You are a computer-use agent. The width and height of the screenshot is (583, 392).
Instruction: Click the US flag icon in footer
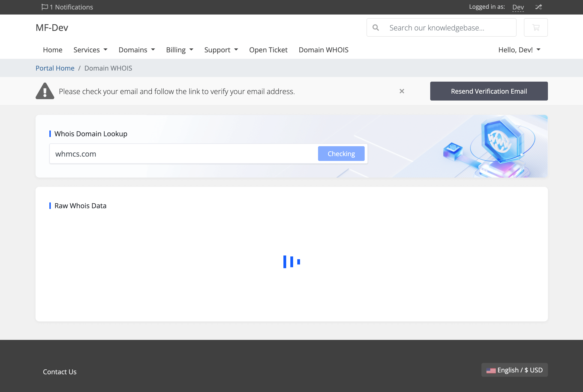coord(491,371)
